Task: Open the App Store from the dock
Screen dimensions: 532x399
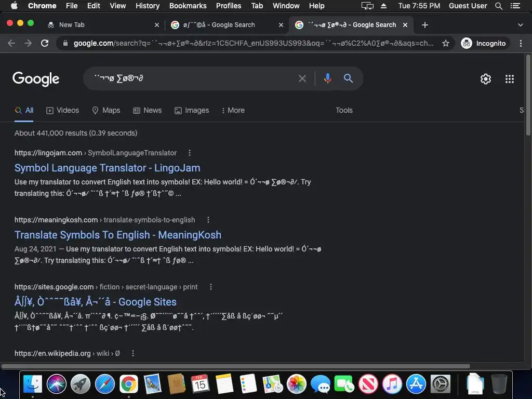Action: click(x=416, y=384)
